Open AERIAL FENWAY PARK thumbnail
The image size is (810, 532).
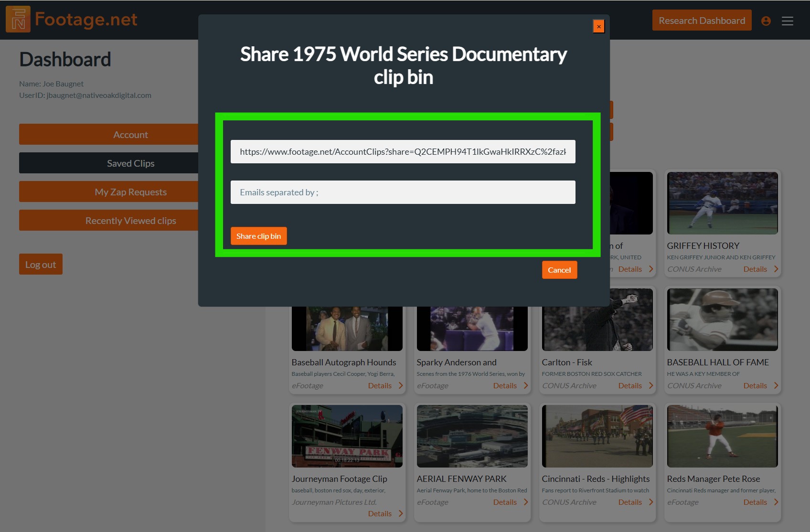tap(472, 436)
